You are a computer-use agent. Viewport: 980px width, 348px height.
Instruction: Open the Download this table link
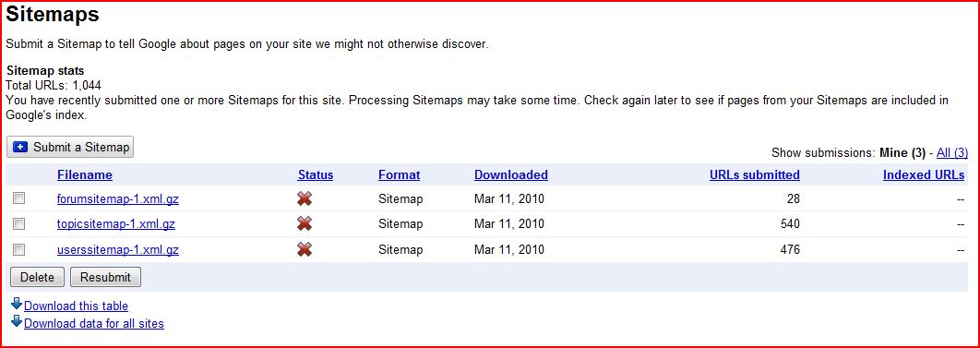[76, 306]
